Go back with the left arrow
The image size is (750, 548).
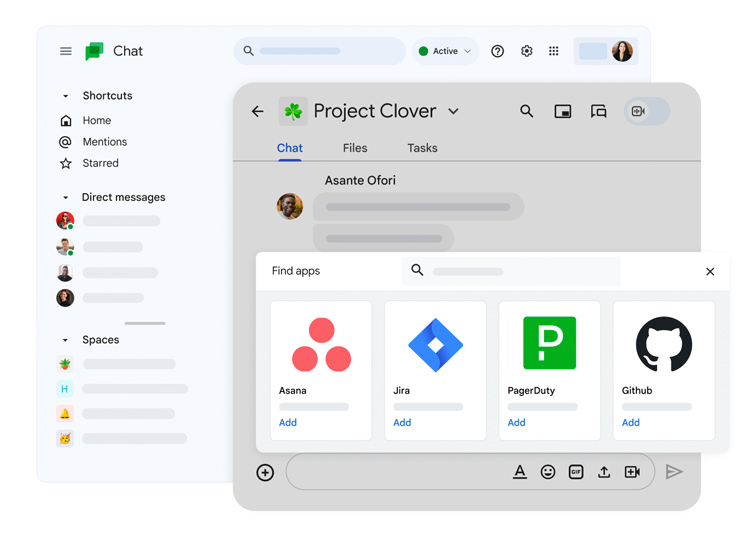[x=257, y=111]
